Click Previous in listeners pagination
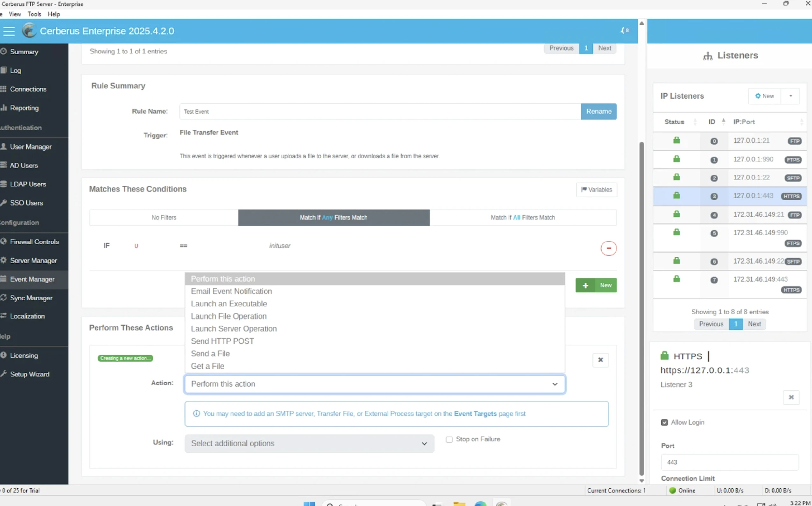 [x=711, y=324]
